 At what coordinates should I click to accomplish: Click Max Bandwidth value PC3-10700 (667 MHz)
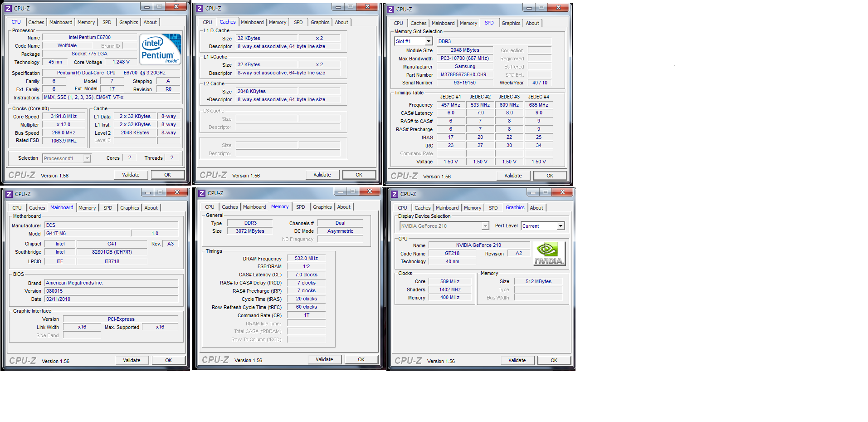click(465, 59)
